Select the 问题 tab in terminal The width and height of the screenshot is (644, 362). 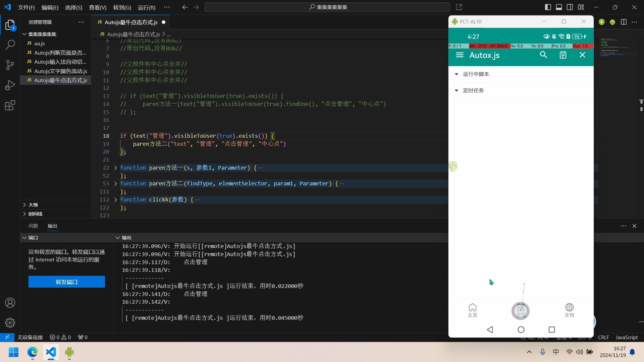point(33,226)
